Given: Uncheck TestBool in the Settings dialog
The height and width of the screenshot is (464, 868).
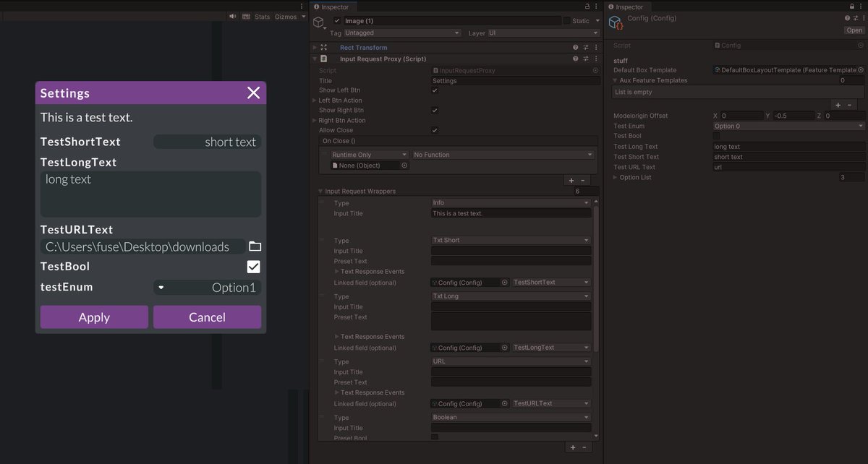Looking at the screenshot, I should (252, 266).
